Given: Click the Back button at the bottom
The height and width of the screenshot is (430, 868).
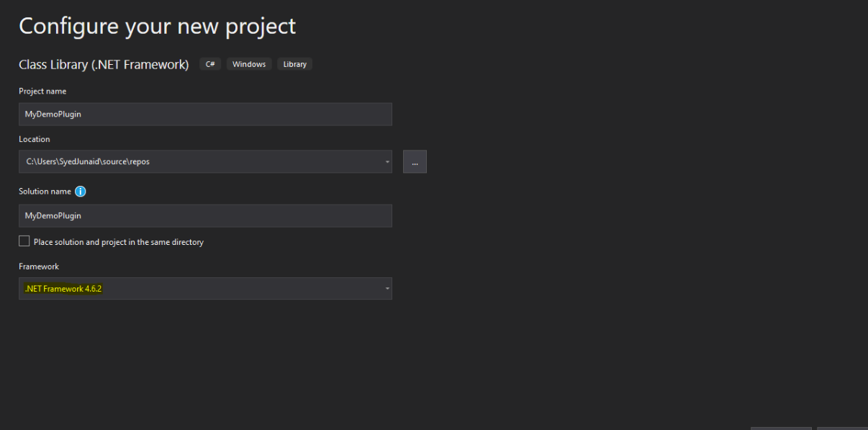Looking at the screenshot, I should [781, 426].
